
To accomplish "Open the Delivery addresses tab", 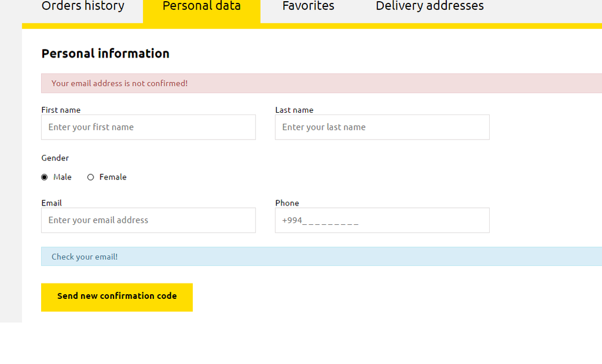I will click(x=430, y=6).
